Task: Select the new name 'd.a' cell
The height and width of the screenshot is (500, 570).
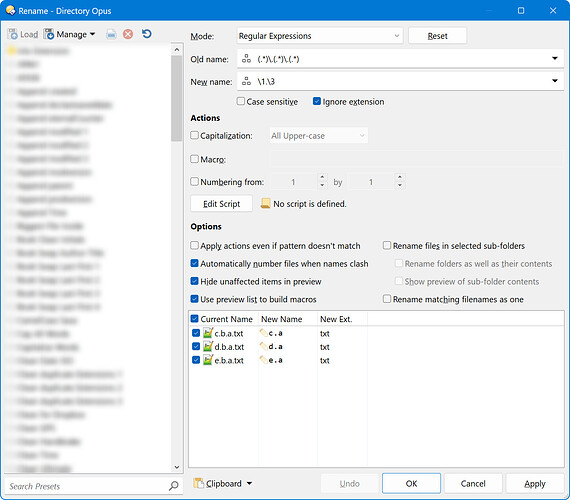Action: click(276, 346)
